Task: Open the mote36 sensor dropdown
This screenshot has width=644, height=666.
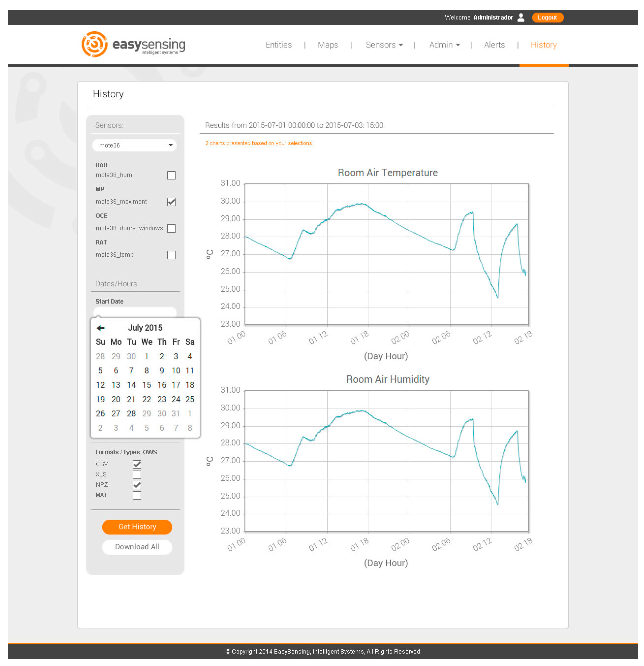Action: click(134, 145)
